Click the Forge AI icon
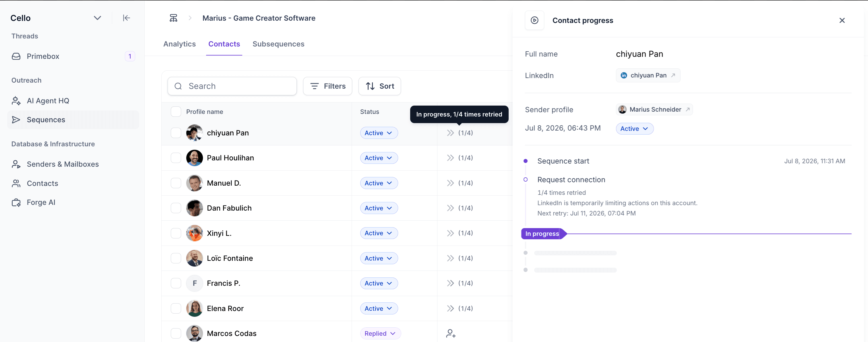This screenshot has height=342, width=868. (16, 202)
